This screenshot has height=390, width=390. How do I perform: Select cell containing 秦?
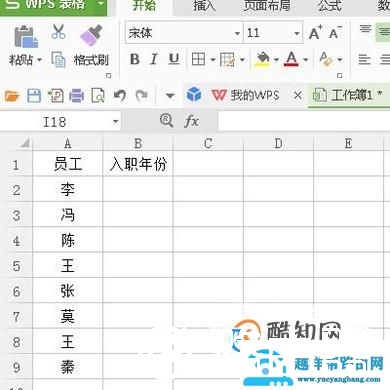(x=68, y=367)
